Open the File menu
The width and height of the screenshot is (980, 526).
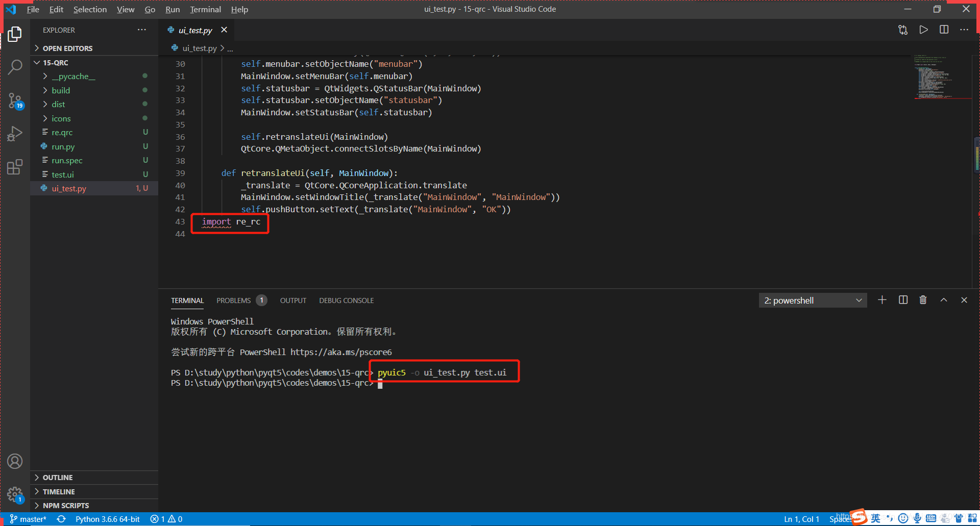tap(33, 9)
